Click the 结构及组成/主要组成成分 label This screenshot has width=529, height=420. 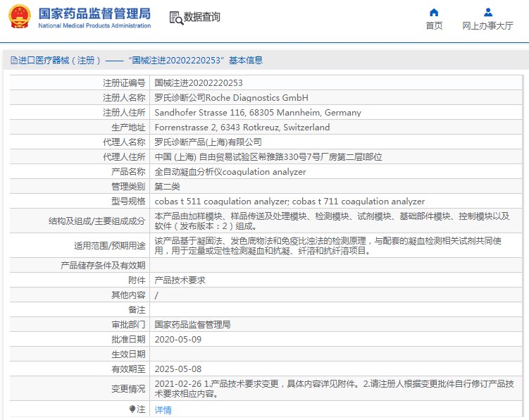click(x=97, y=221)
